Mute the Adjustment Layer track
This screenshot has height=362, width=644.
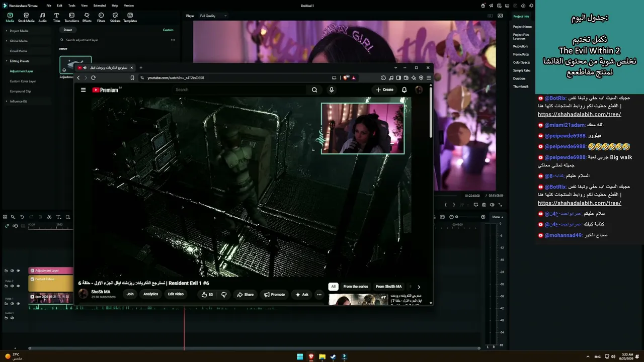13,271
